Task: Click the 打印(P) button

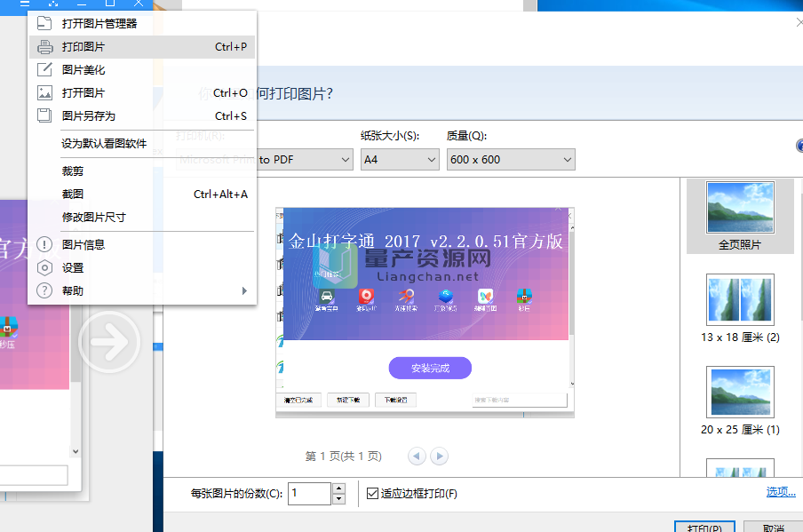Action: (x=704, y=527)
